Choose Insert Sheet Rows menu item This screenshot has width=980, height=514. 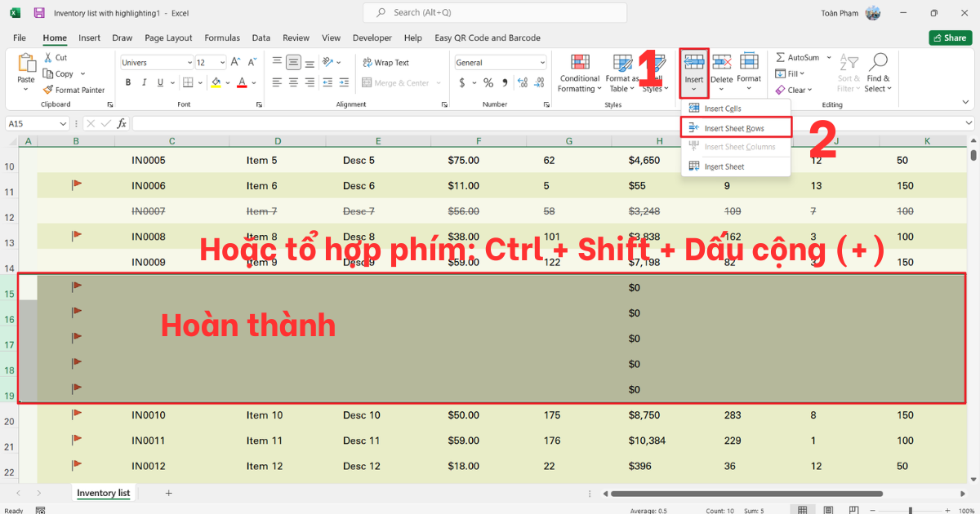tap(736, 128)
